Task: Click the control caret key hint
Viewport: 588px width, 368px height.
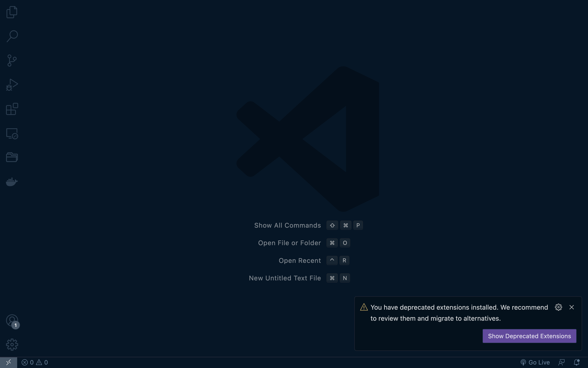Action: point(332,260)
